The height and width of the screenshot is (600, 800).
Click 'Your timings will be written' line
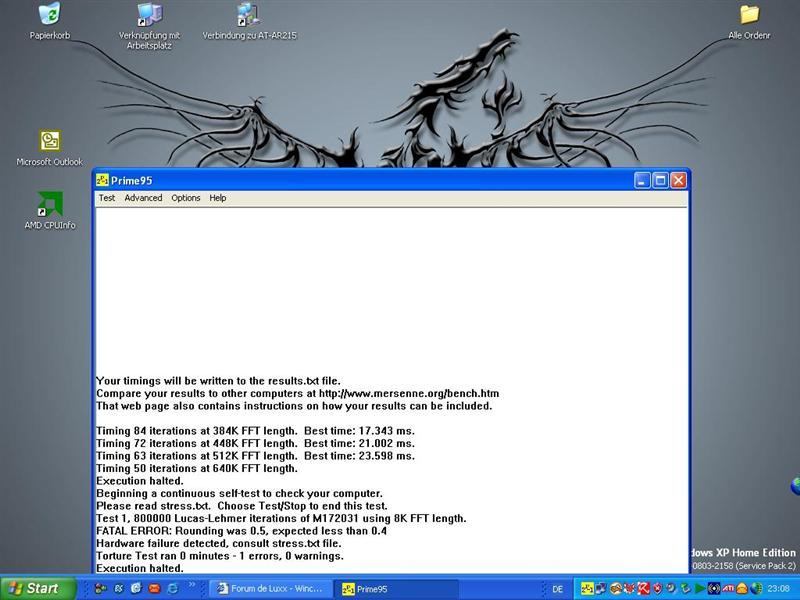218,381
